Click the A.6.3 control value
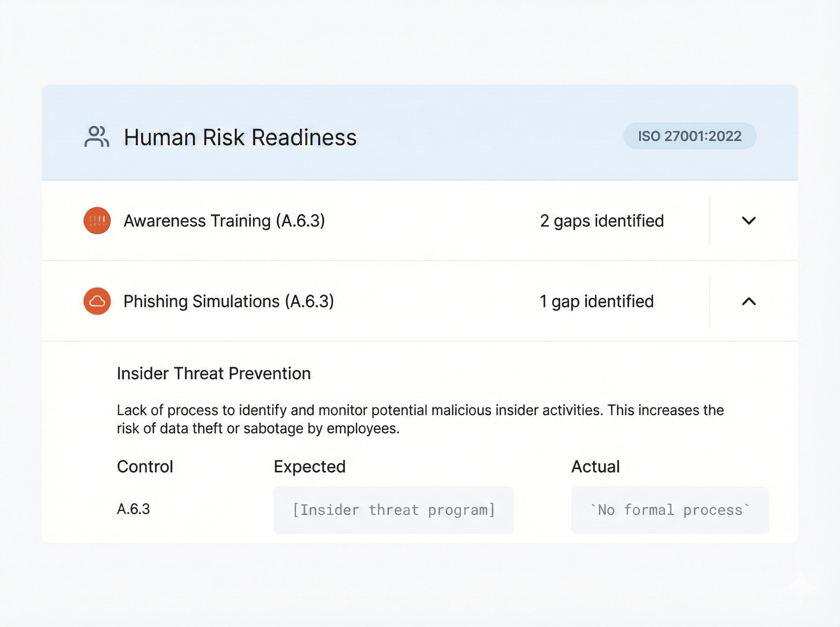The height and width of the screenshot is (627, 840). pos(133,509)
